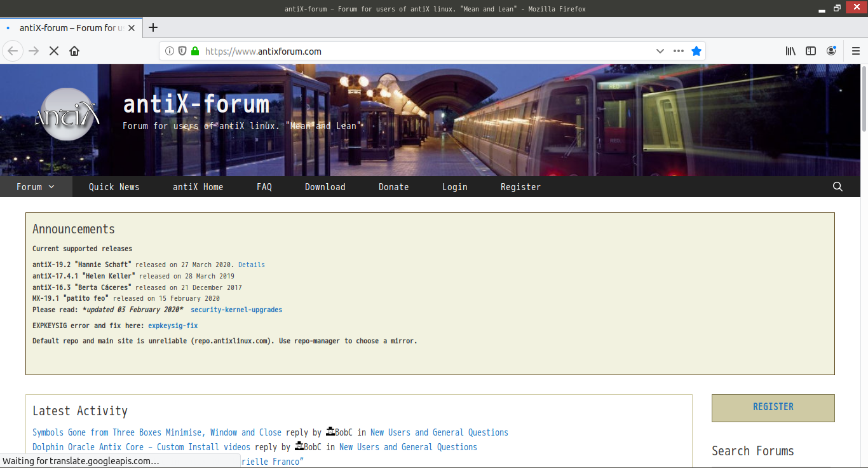Open New Users link in Dolphin Oracle row

(408, 447)
